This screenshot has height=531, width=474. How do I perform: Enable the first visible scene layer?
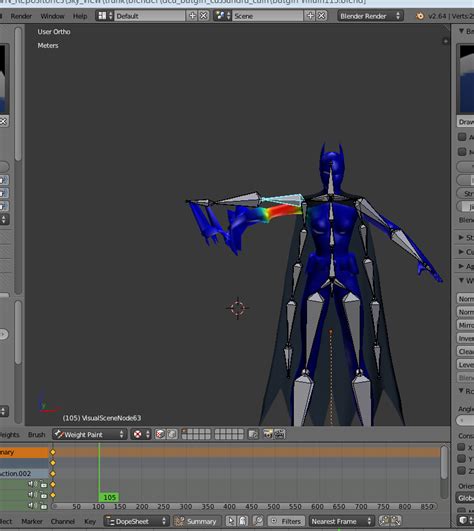point(184,432)
